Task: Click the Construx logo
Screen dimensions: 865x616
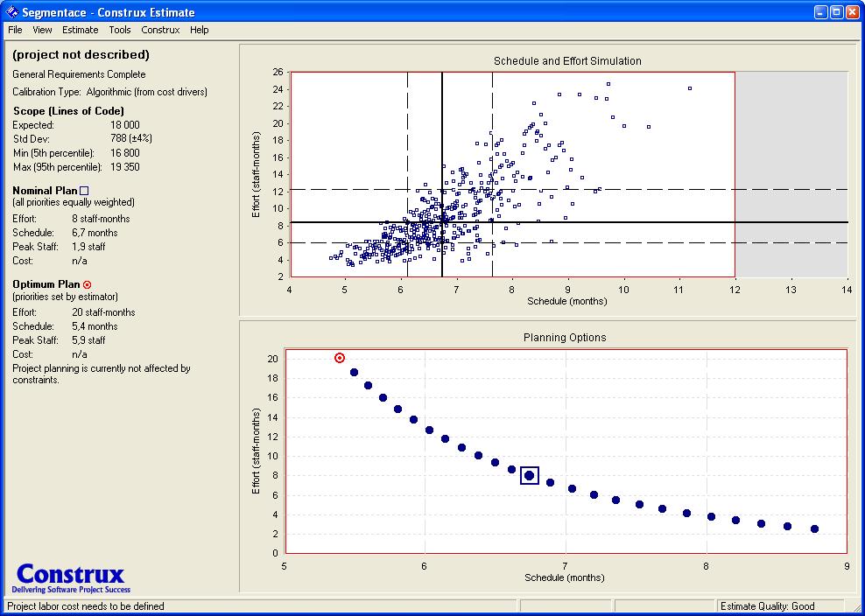Action: (x=71, y=577)
